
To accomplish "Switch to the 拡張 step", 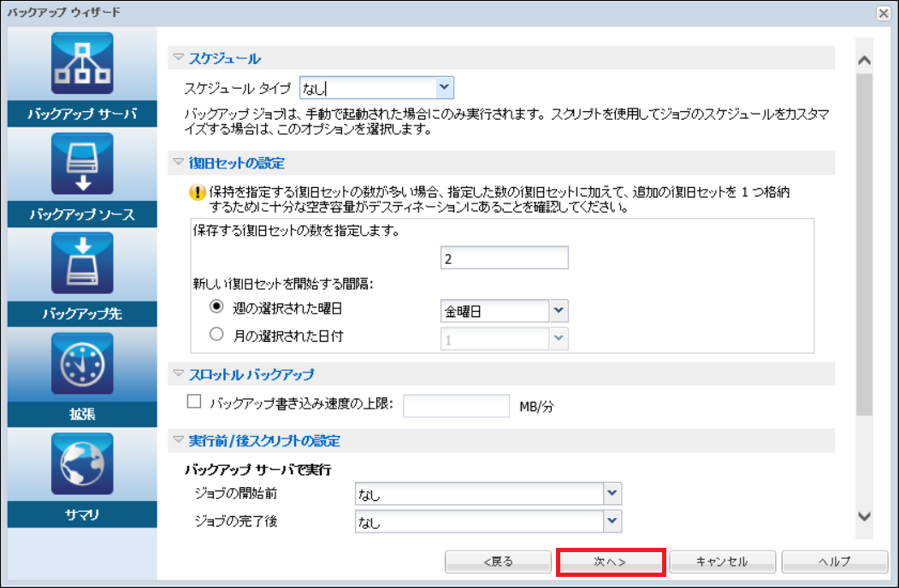I will tap(82, 414).
